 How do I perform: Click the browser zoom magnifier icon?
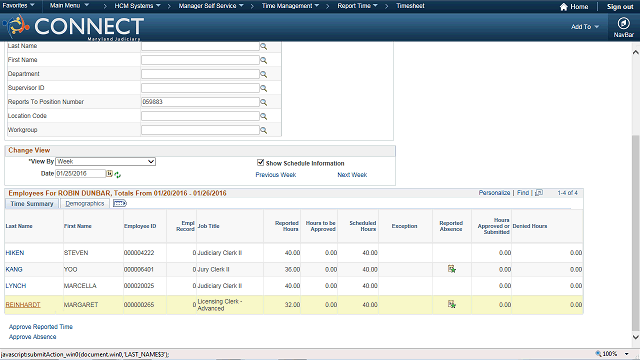pyautogui.click(x=598, y=353)
